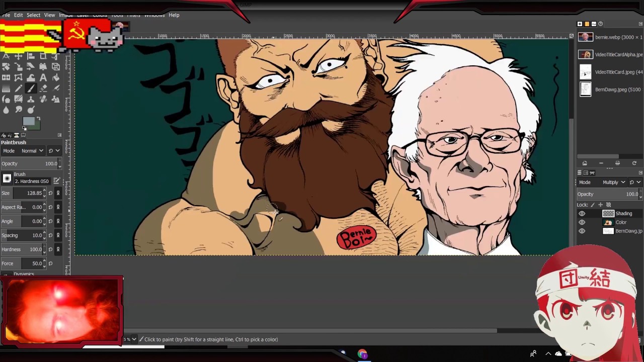Select the Pencil tool
644x362 pixels.
click(x=19, y=88)
